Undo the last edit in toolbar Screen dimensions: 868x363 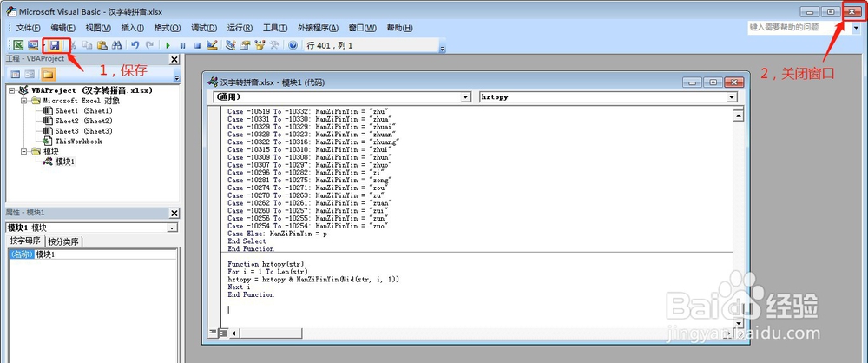coord(135,45)
